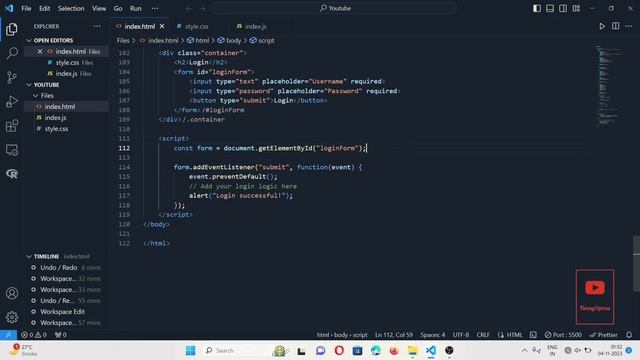Click the script breadcrumb item
This screenshot has width=640, height=360.
click(x=266, y=40)
